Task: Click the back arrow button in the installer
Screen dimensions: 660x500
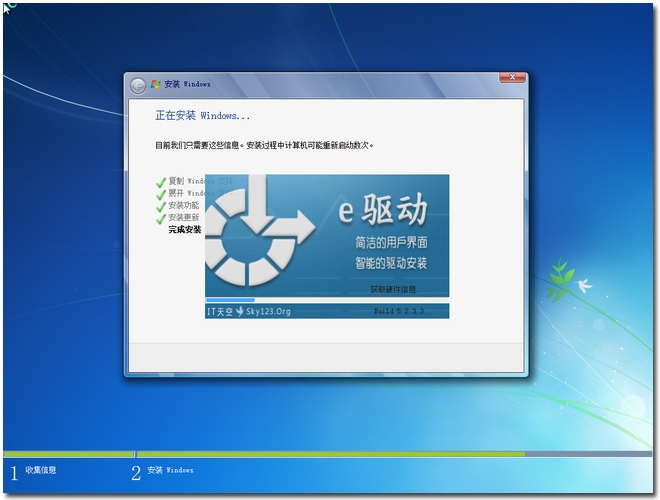Action: point(138,86)
